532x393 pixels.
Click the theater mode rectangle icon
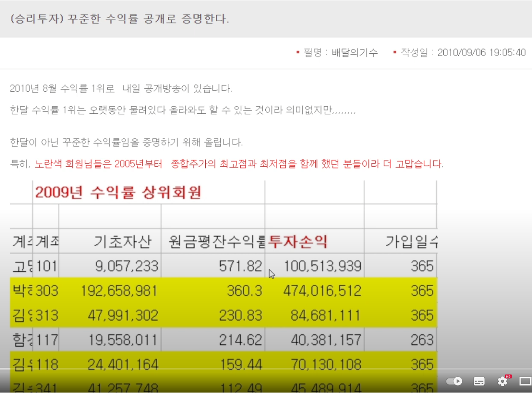click(x=524, y=381)
